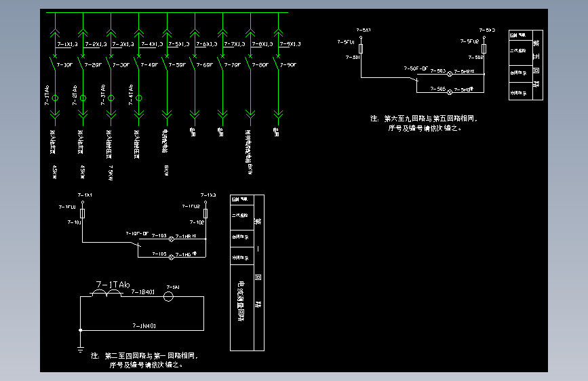588x381 pixels.
Task: Select the 7-5QF-DF contact label
Action: click(416, 68)
